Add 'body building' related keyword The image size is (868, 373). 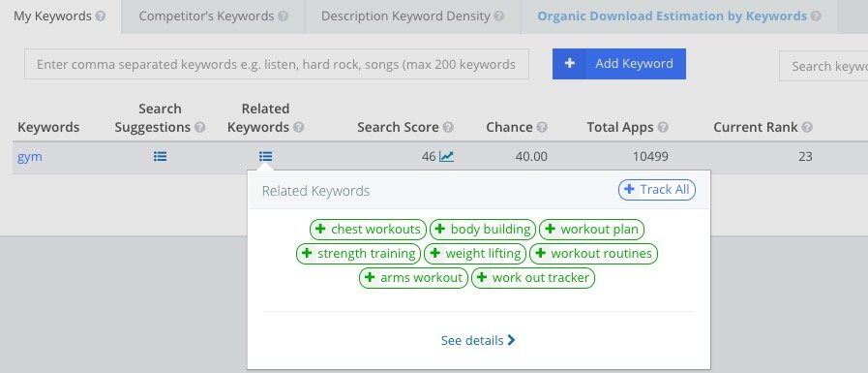(x=483, y=230)
